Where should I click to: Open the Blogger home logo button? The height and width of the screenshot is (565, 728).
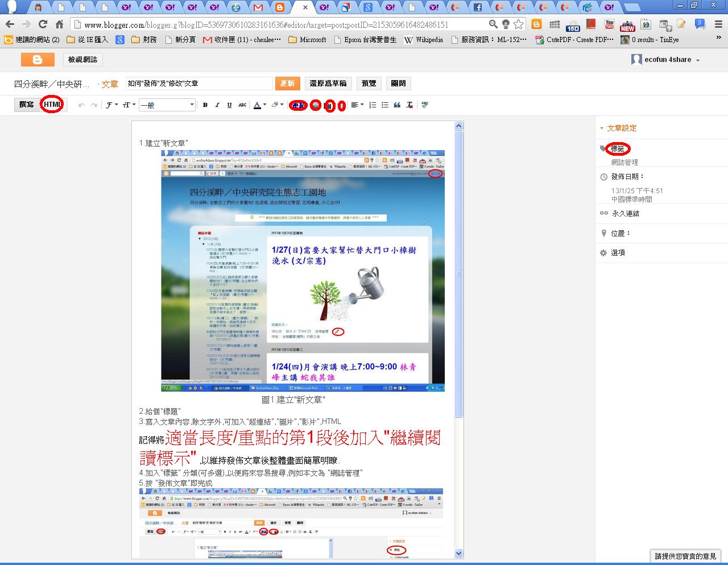click(x=38, y=60)
